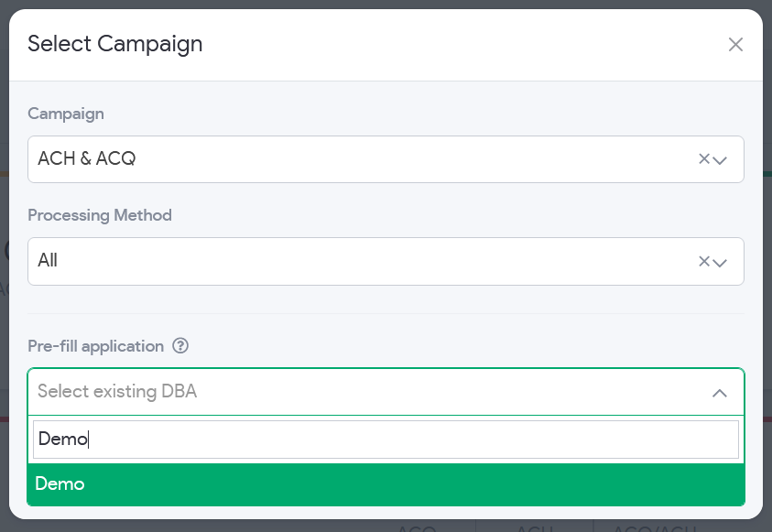772x532 pixels.
Task: Click the ACH column behind the dialog
Action: click(533, 527)
